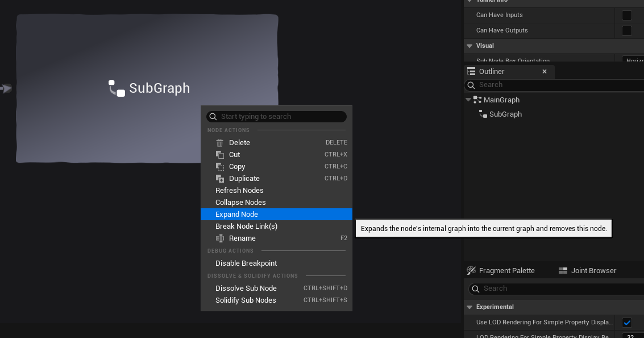644x338 pixels.
Task: Close the Outliner tab
Action: pos(545,72)
